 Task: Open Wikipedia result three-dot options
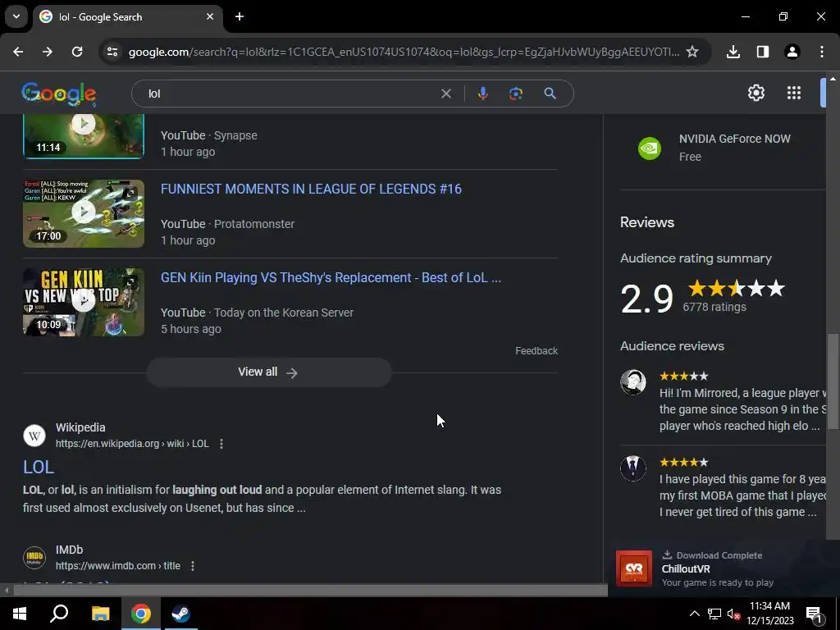(221, 444)
